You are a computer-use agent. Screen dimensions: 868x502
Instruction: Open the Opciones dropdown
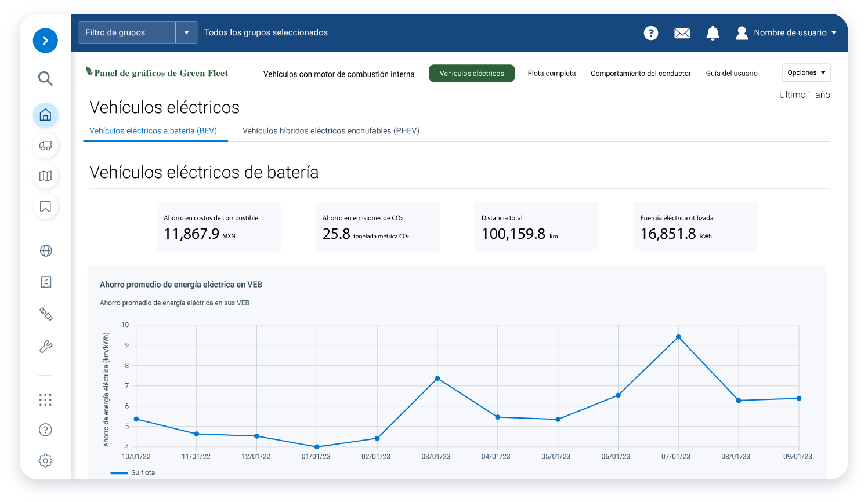805,72
